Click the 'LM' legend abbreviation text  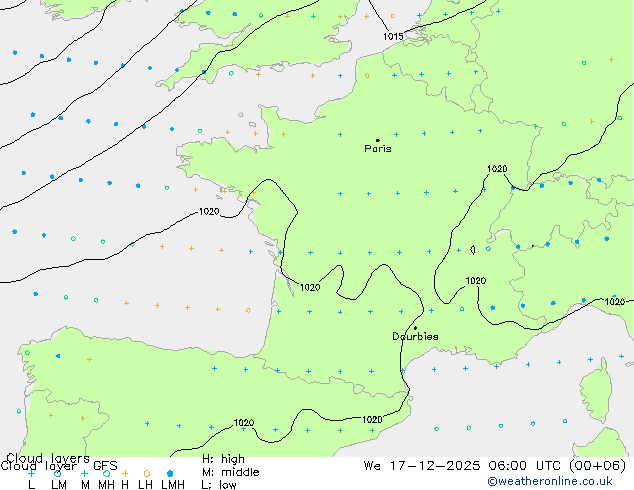[59, 485]
